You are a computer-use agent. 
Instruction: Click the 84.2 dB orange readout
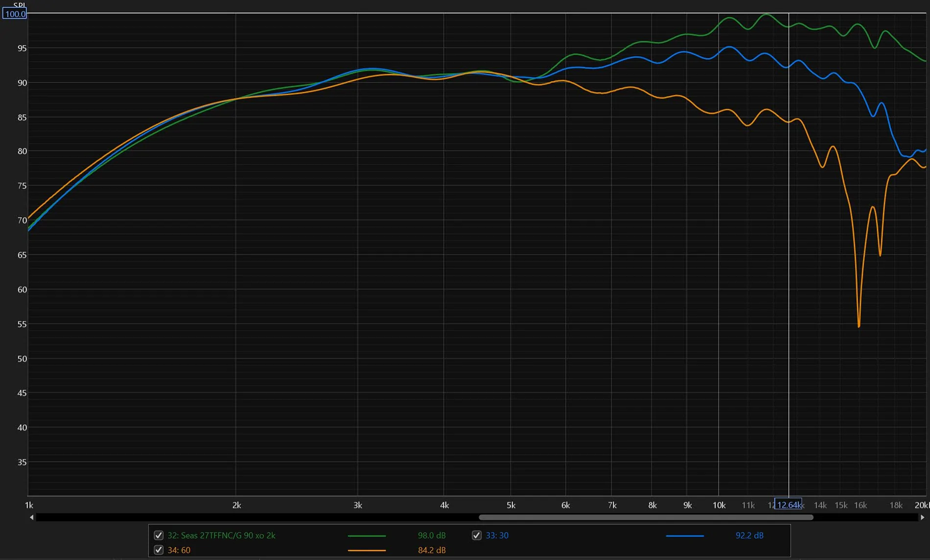431,550
